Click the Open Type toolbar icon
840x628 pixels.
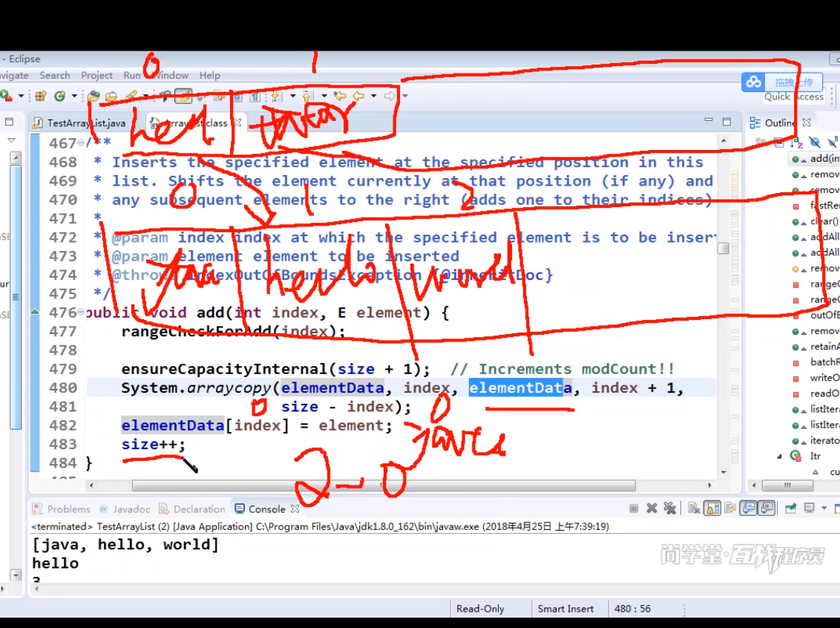coord(93,96)
